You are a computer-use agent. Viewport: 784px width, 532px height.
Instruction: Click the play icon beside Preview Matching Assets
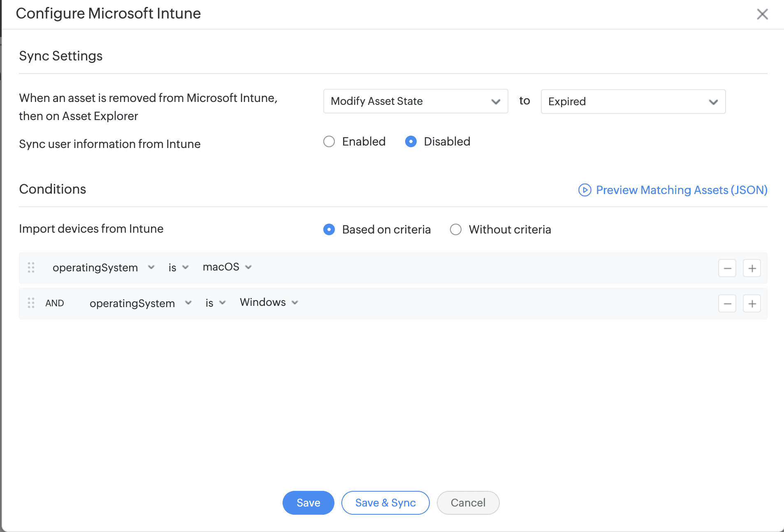pos(585,190)
